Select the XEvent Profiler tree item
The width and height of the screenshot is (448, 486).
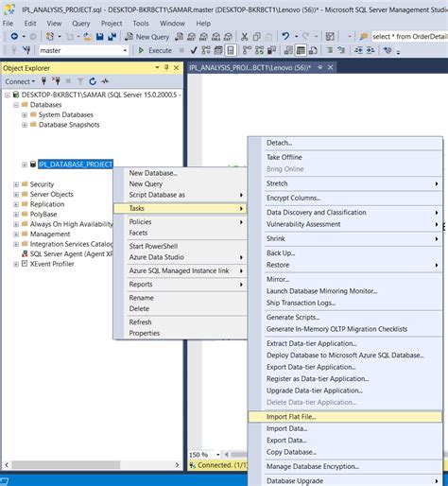tap(52, 264)
